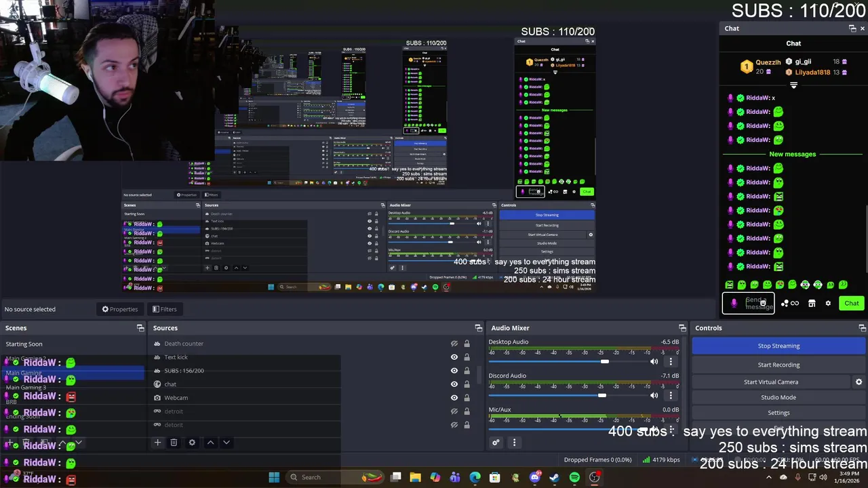The width and height of the screenshot is (868, 488).
Task: Move the source down with the arrow
Action: [226, 443]
